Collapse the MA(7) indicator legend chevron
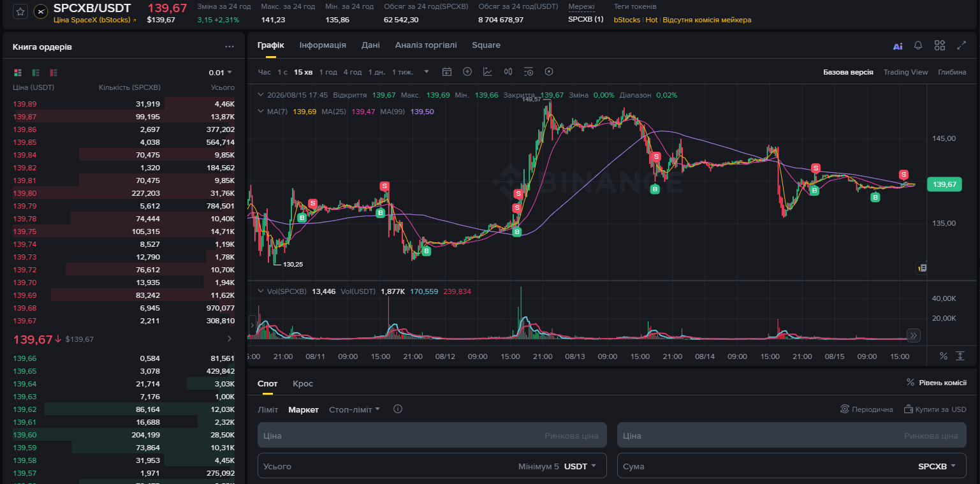 click(x=260, y=111)
